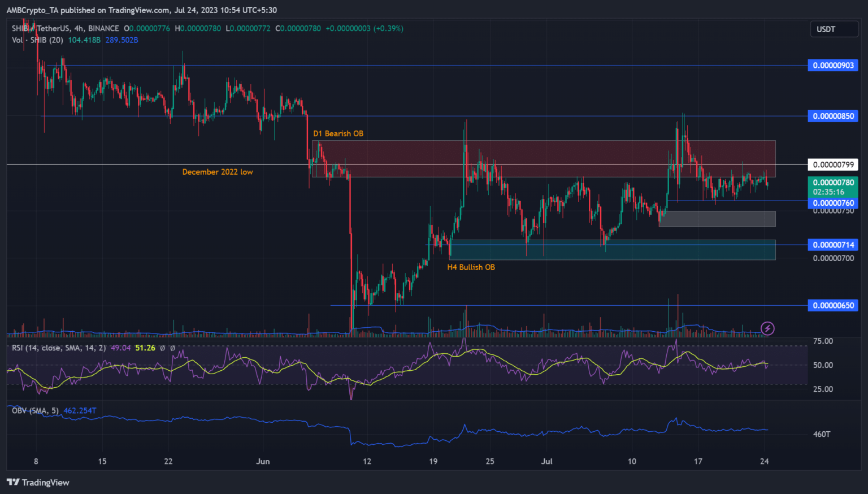Click the 'Jul' date on time axis
The width and height of the screenshot is (868, 494).
tap(546, 461)
